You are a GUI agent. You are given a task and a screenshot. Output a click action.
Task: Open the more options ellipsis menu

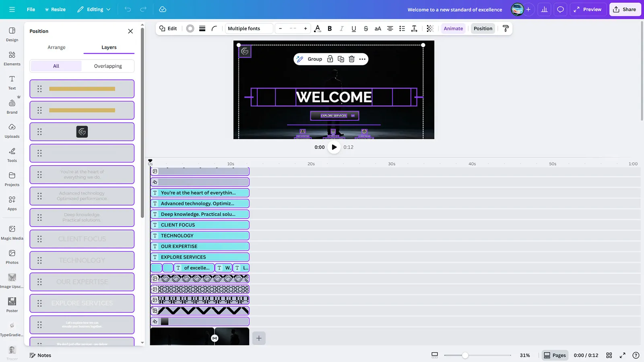362,59
